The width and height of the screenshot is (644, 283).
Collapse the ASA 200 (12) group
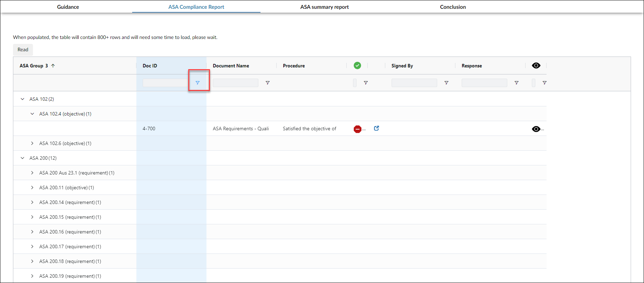tap(22, 158)
